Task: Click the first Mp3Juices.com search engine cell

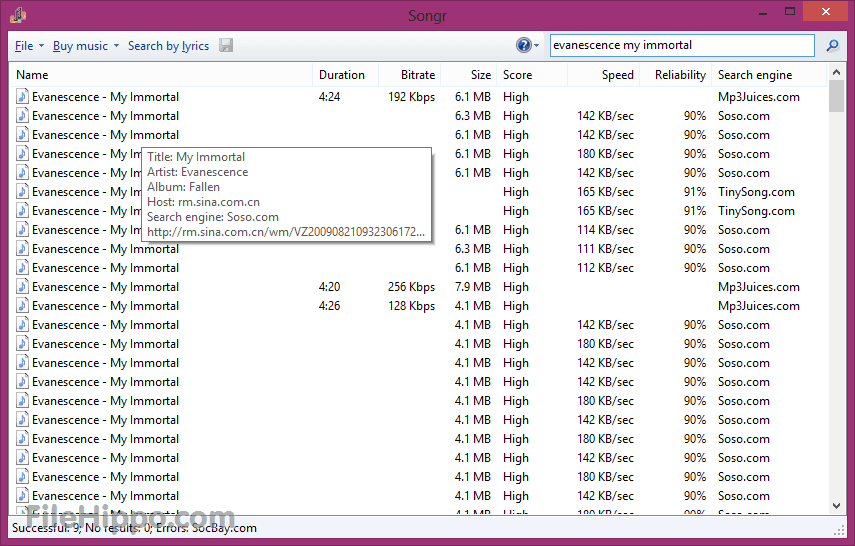Action: coord(758,97)
